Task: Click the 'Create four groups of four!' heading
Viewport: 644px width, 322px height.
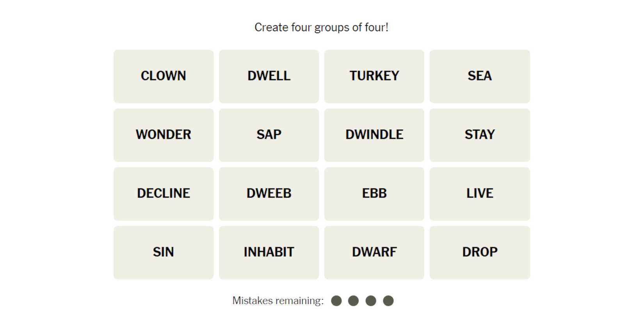Action: 321,27
